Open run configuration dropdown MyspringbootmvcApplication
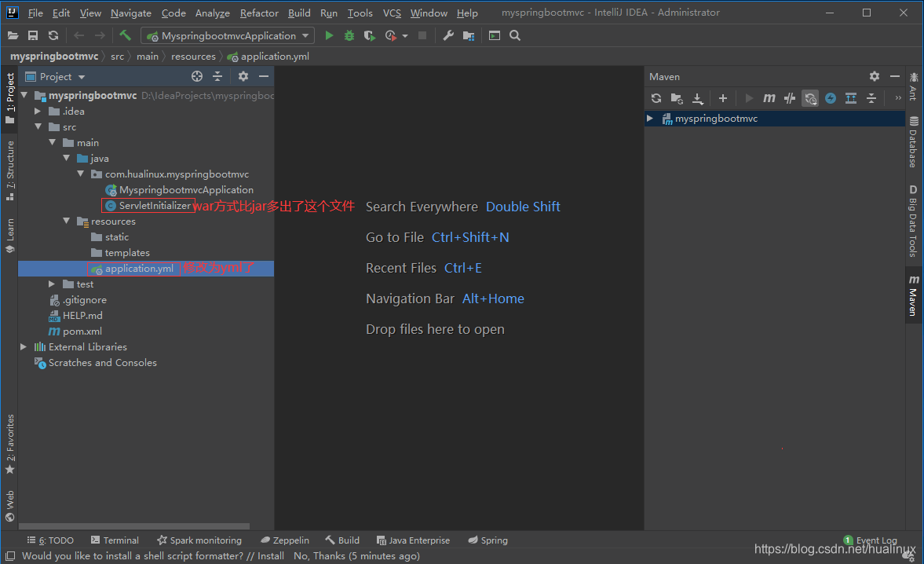The height and width of the screenshot is (564, 924). point(228,36)
